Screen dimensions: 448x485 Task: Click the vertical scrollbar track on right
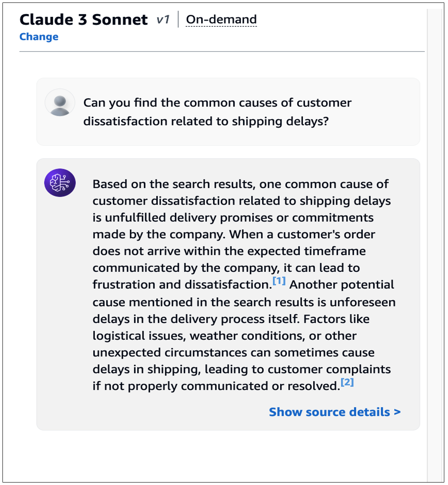(x=435, y=244)
